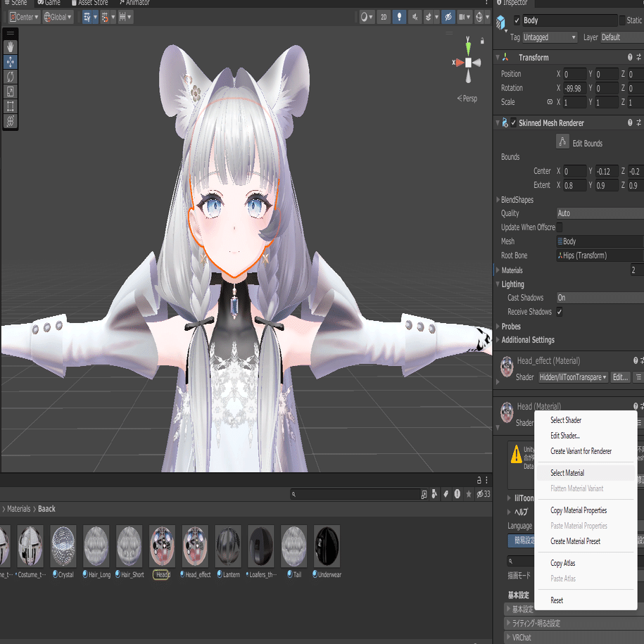Click the Project search log filter icon
Screen dimensions: 644x644
(457, 494)
